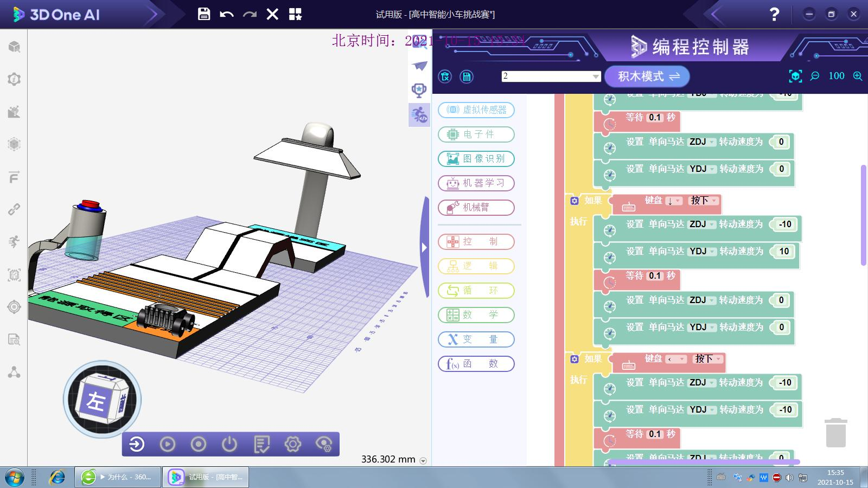Select the 机械臂 block category
This screenshot has height=488, width=868.
click(476, 208)
